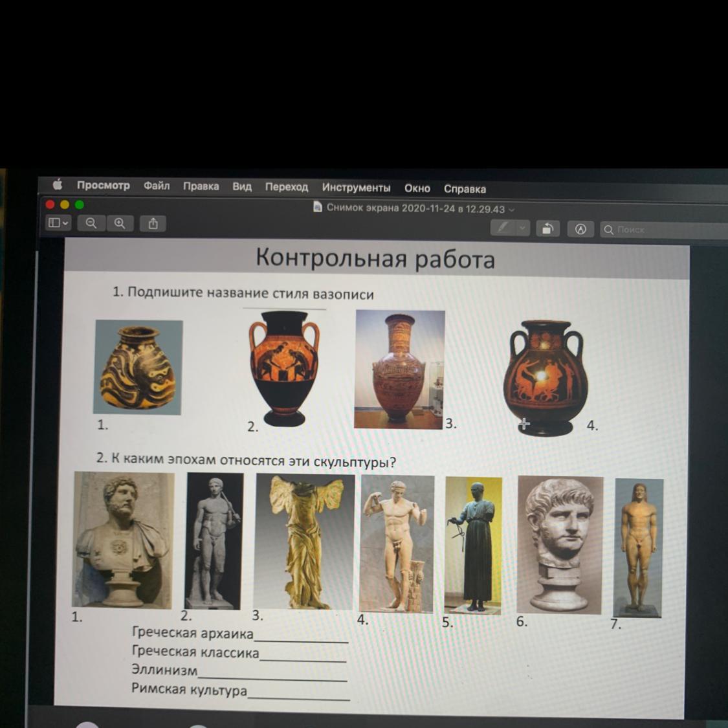Show the Markup toolbar icon
This screenshot has height=728, width=728.
[580, 229]
